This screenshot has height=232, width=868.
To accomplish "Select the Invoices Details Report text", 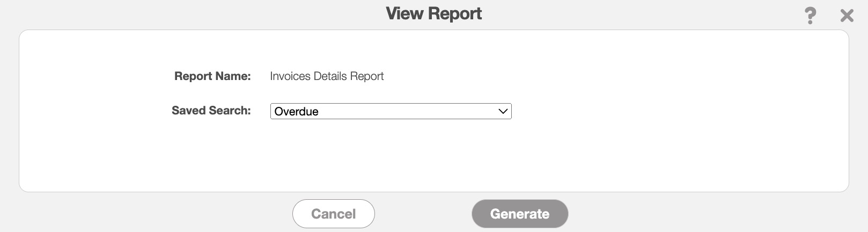I will tap(327, 76).
